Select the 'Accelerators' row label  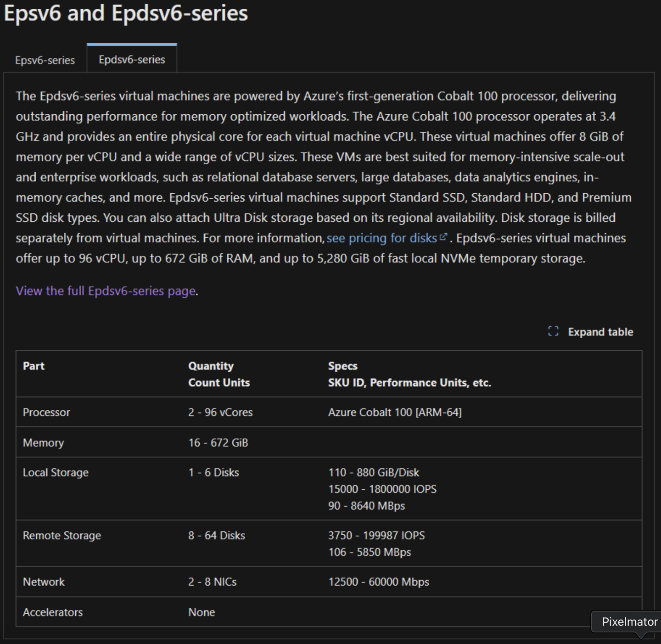53,612
